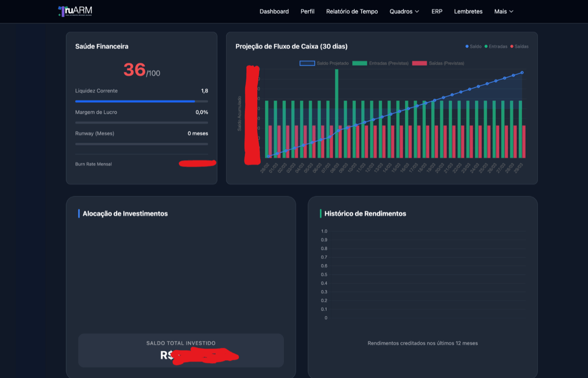Navigate to ERP
Image resolution: width=588 pixels, height=378 pixels.
(437, 11)
